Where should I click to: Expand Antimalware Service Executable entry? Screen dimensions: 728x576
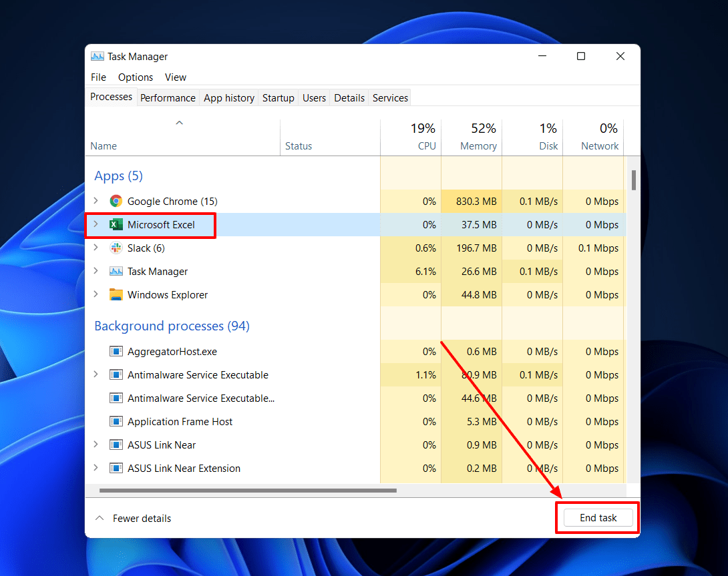(x=96, y=374)
